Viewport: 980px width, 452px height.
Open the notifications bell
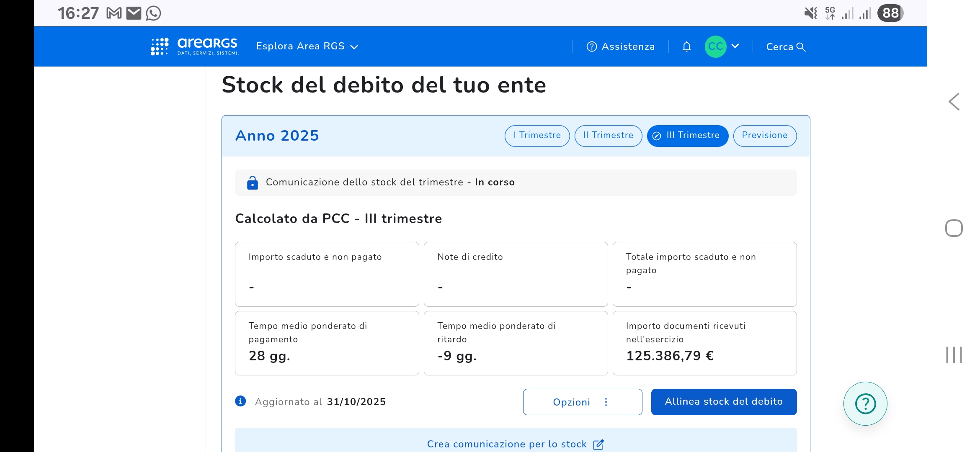tap(686, 46)
